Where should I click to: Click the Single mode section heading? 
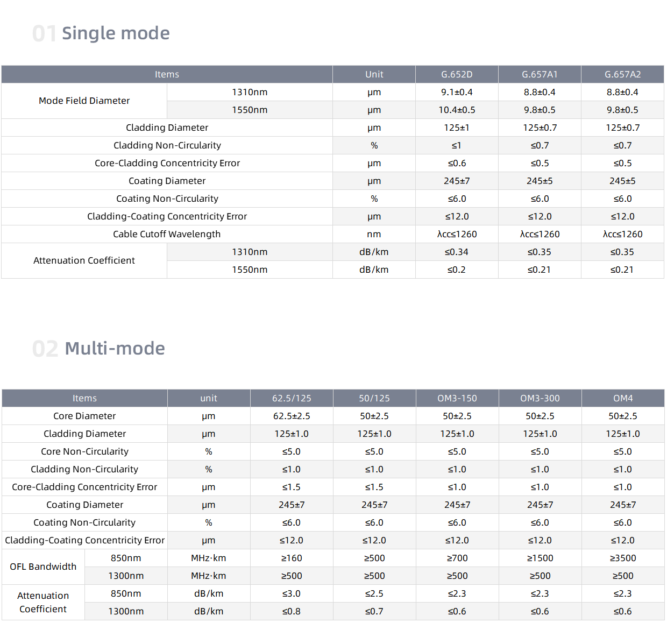pos(115,33)
